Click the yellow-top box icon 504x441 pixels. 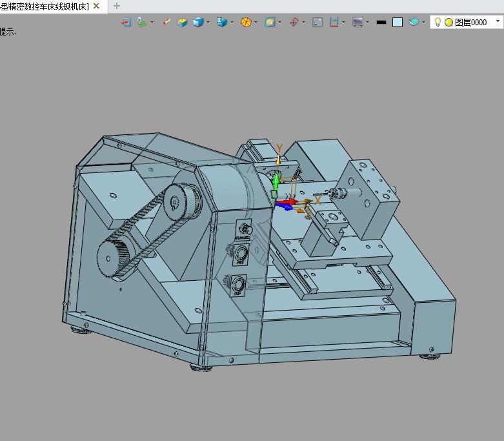click(x=182, y=22)
